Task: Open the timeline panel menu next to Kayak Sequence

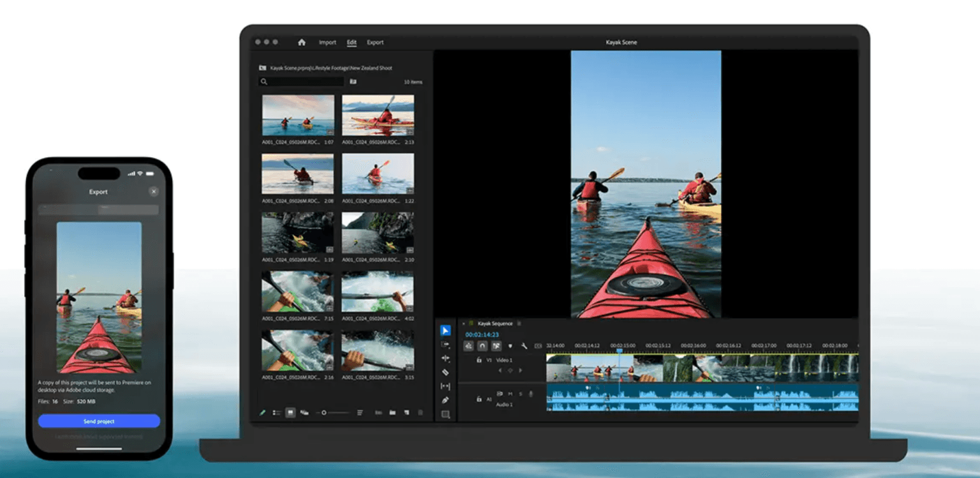Action: click(519, 324)
